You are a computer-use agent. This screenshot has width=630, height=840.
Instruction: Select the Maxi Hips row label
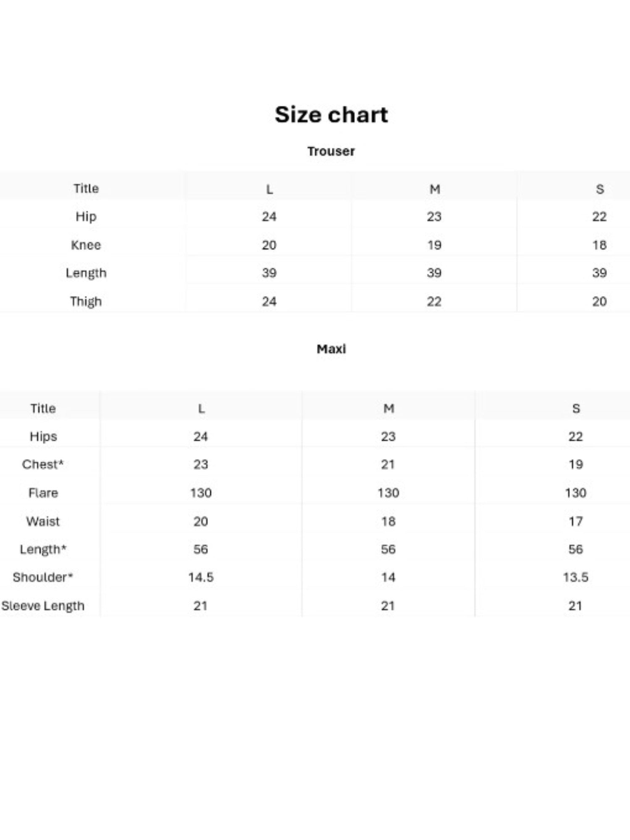tap(43, 436)
